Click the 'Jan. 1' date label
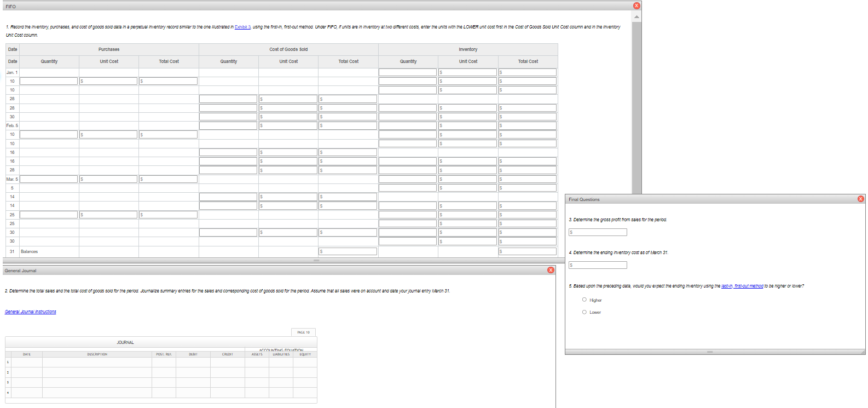 tap(12, 72)
